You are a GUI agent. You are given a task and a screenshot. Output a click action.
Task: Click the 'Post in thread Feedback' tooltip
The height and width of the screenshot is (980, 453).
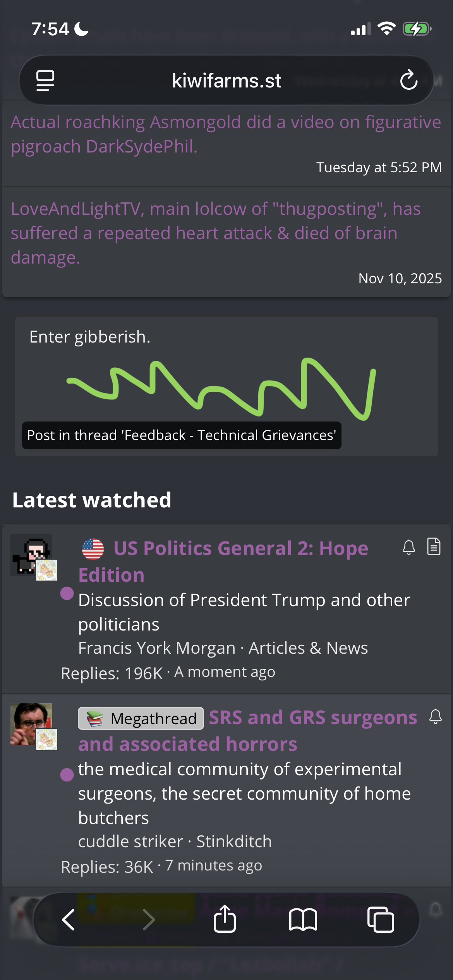click(x=182, y=435)
